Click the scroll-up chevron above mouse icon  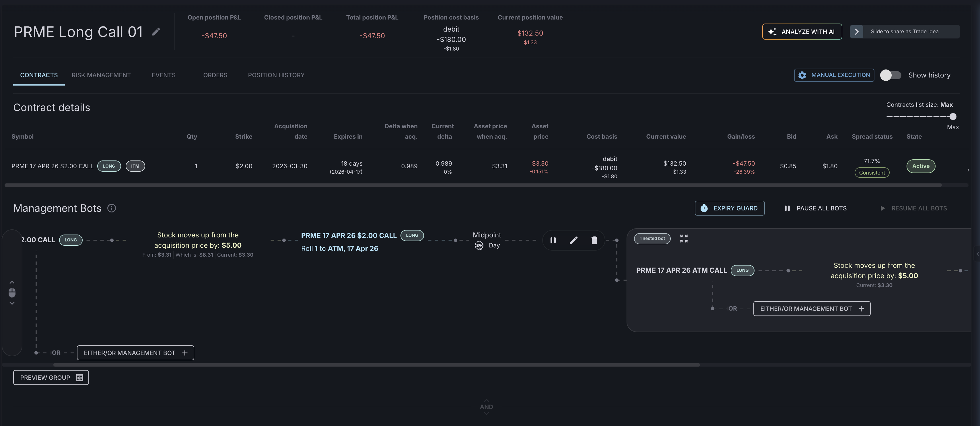[x=12, y=282]
